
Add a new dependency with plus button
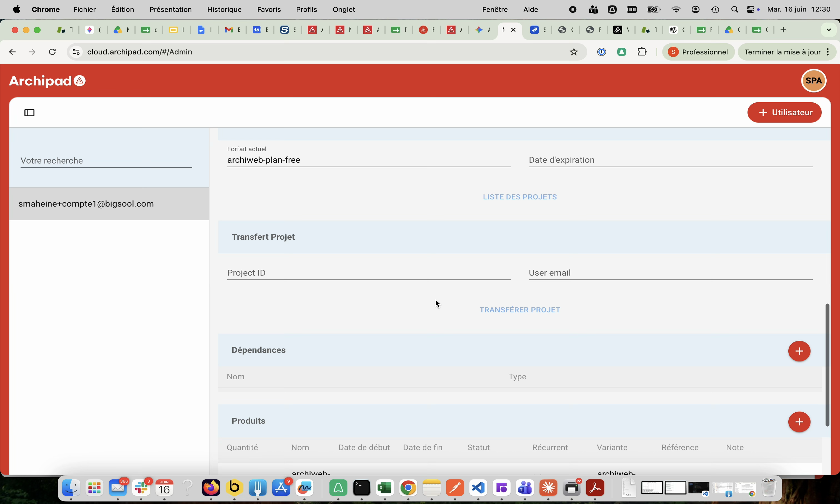(x=799, y=351)
